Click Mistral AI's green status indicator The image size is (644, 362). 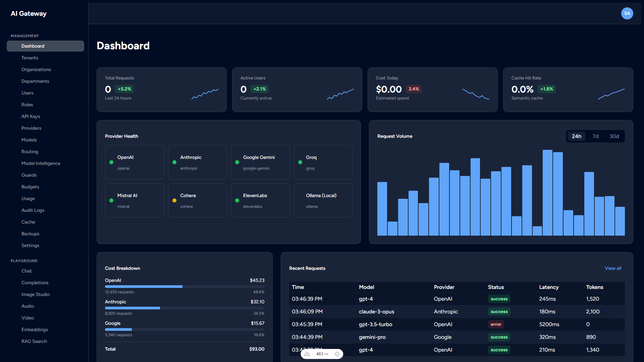(x=111, y=200)
